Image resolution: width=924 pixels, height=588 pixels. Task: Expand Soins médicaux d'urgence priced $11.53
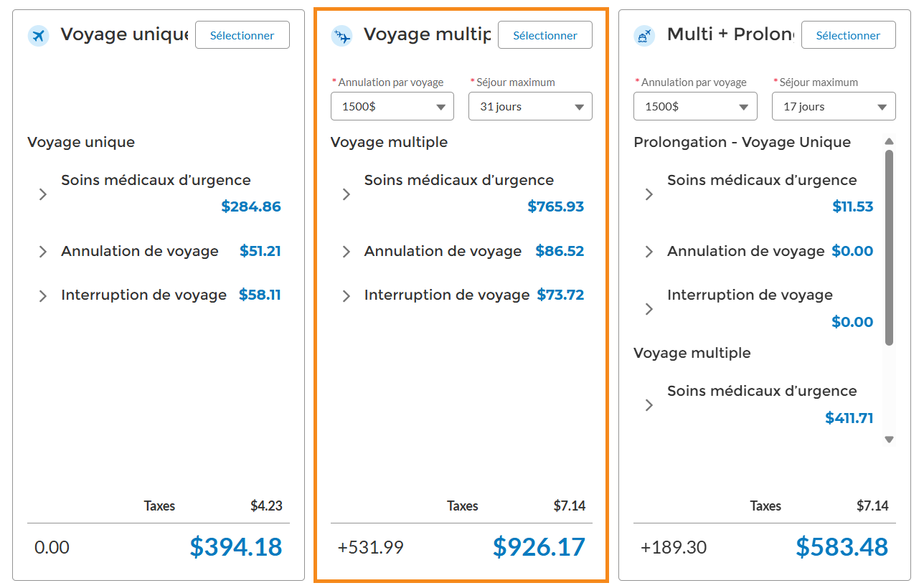(649, 194)
